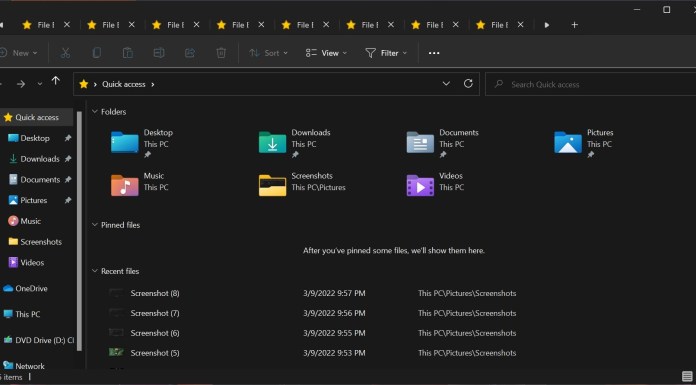Open the Downloads folder icon in Folders
The image size is (696, 385).
(273, 142)
